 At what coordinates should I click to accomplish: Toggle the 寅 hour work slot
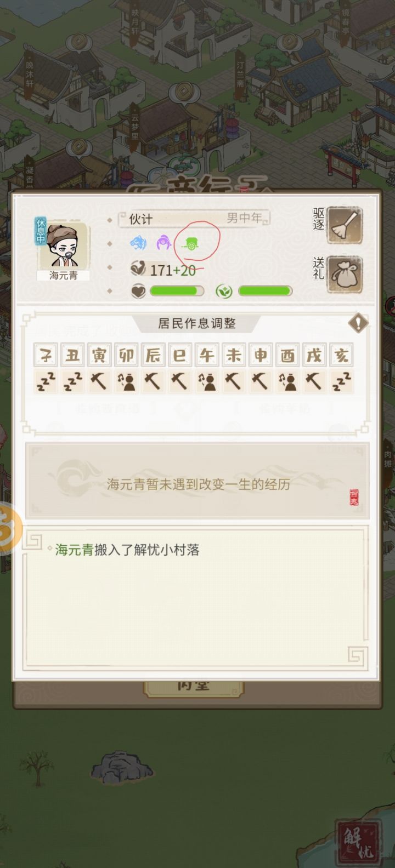coord(99,381)
